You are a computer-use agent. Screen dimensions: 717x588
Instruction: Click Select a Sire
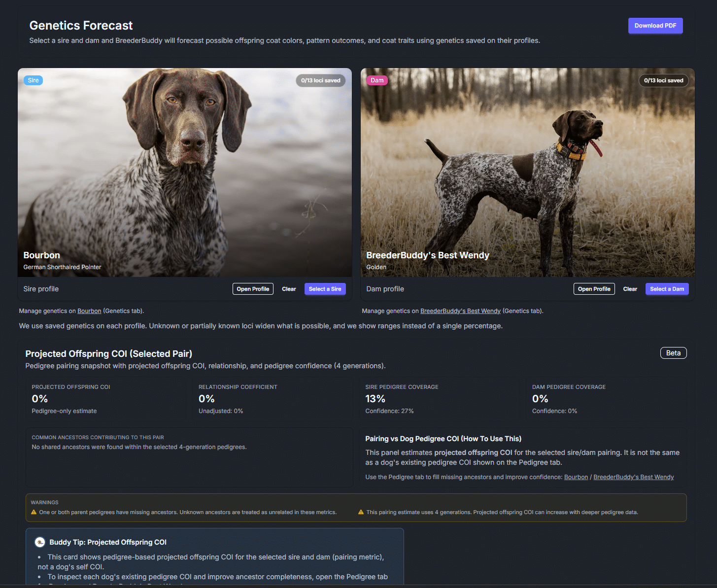click(325, 289)
